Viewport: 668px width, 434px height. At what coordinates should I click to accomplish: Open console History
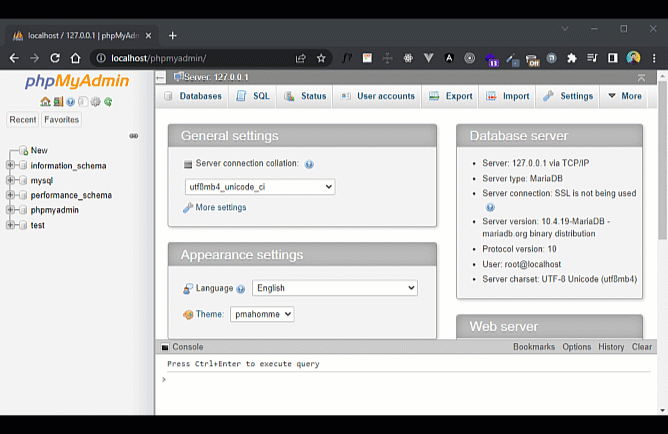(x=611, y=347)
